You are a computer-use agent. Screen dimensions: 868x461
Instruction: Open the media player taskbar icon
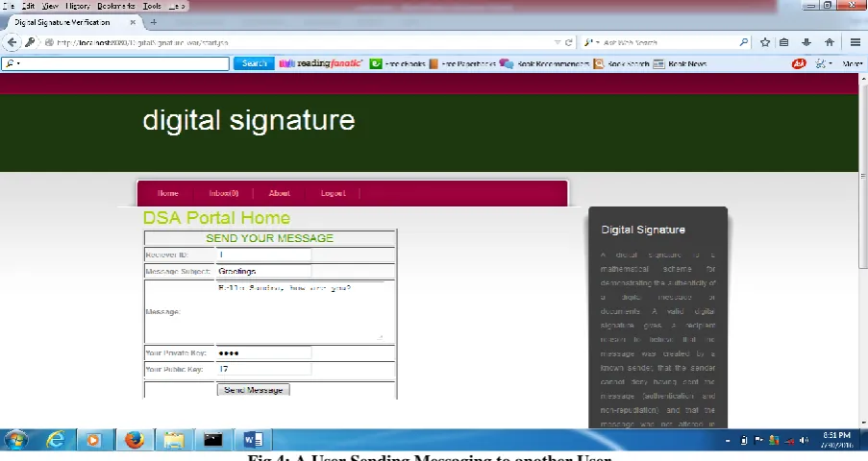[x=93, y=441]
